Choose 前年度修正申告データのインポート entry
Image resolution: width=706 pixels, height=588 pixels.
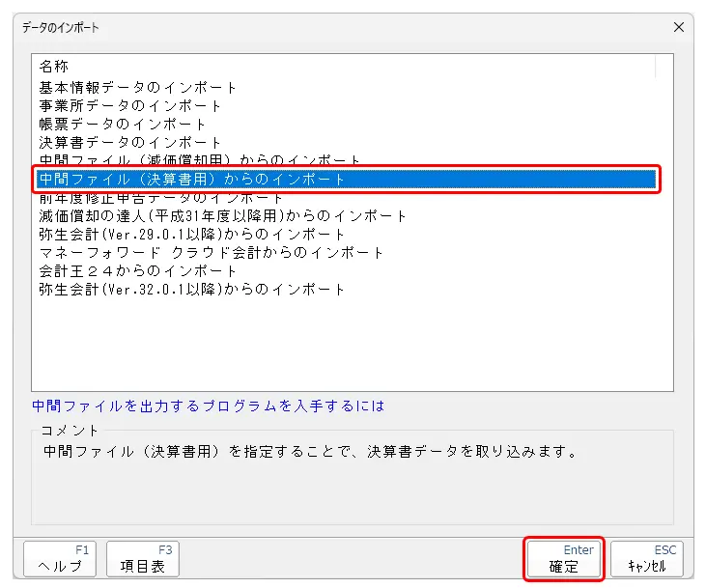point(161,198)
